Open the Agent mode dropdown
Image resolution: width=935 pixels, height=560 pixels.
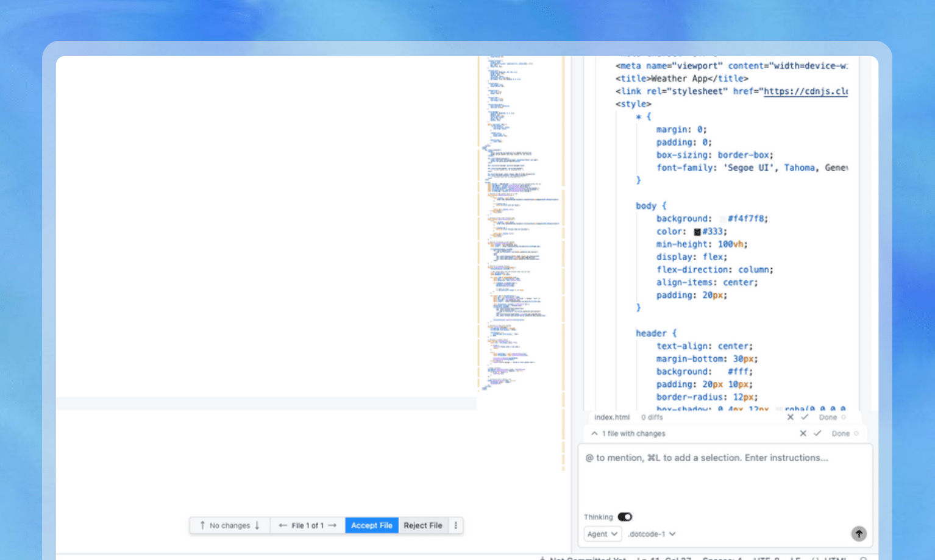[x=602, y=534]
